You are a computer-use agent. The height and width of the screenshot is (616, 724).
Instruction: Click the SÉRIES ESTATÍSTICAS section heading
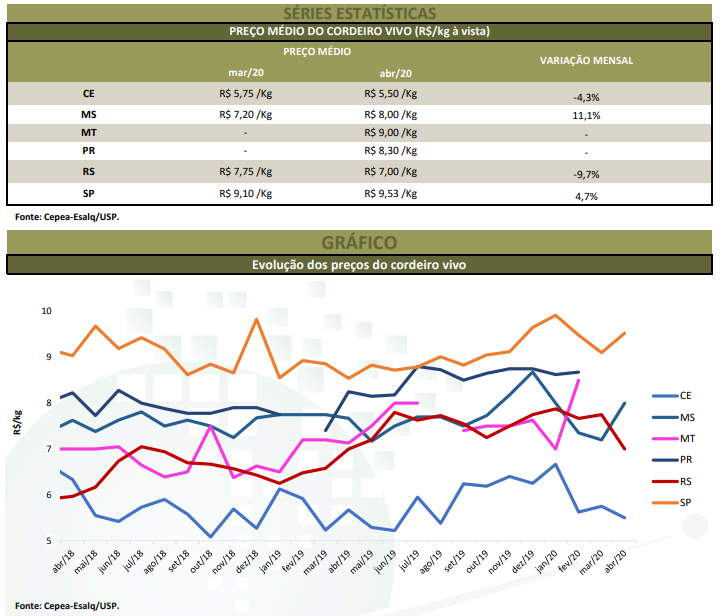[x=359, y=13]
